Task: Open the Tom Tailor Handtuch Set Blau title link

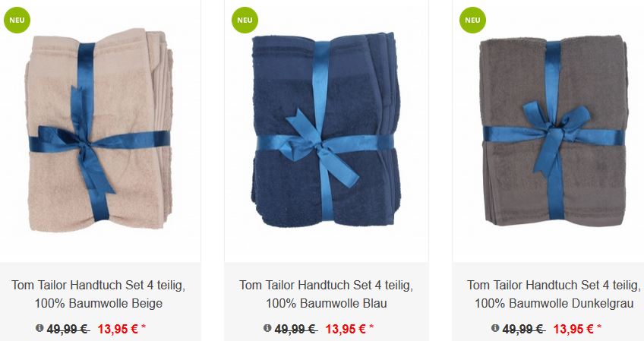Action: point(326,294)
